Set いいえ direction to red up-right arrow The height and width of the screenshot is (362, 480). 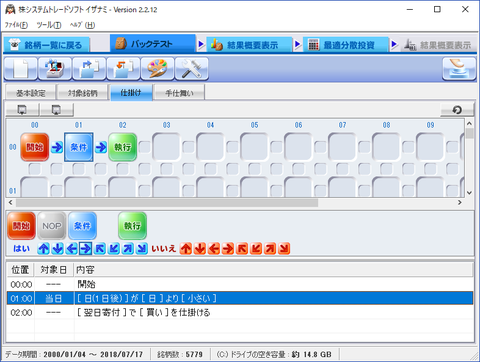point(270,249)
